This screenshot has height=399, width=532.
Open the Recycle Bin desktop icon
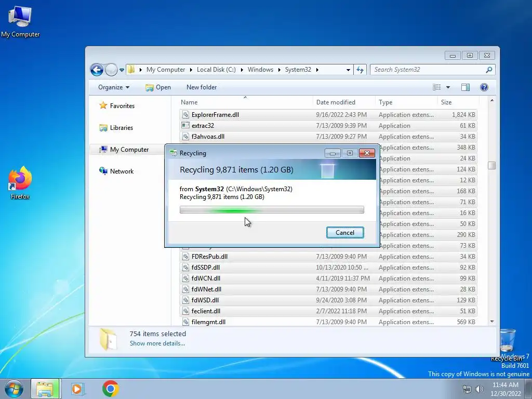point(507,344)
